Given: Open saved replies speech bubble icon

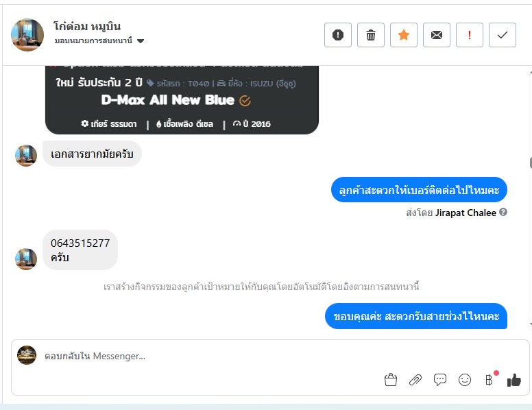Looking at the screenshot, I should [x=440, y=379].
